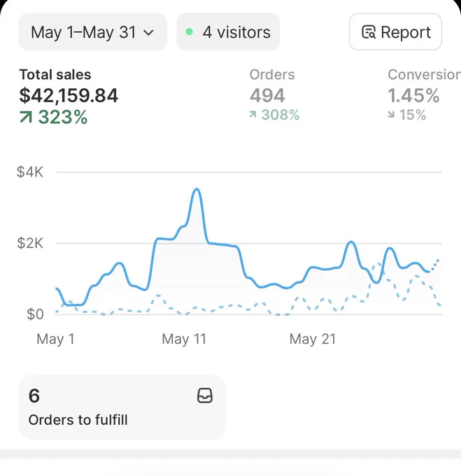This screenshot has height=476, width=461.
Task: Click the $42,159.84 total sales value
Action: pyautogui.click(x=69, y=96)
